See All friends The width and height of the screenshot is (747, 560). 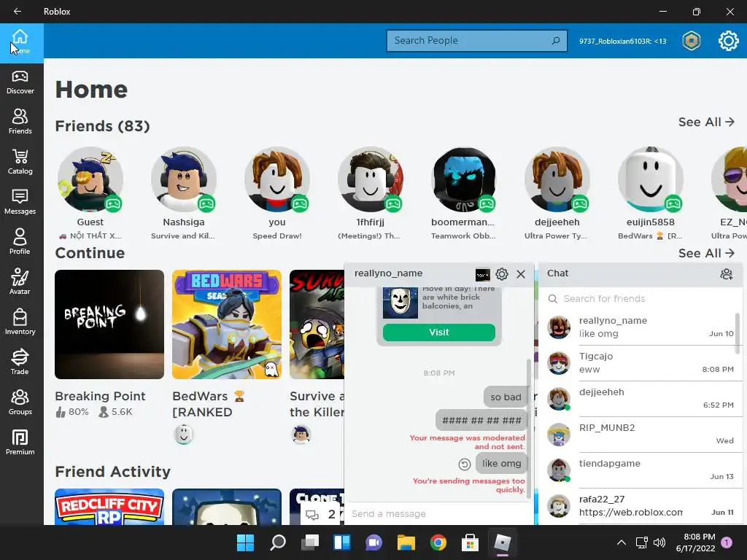click(706, 122)
